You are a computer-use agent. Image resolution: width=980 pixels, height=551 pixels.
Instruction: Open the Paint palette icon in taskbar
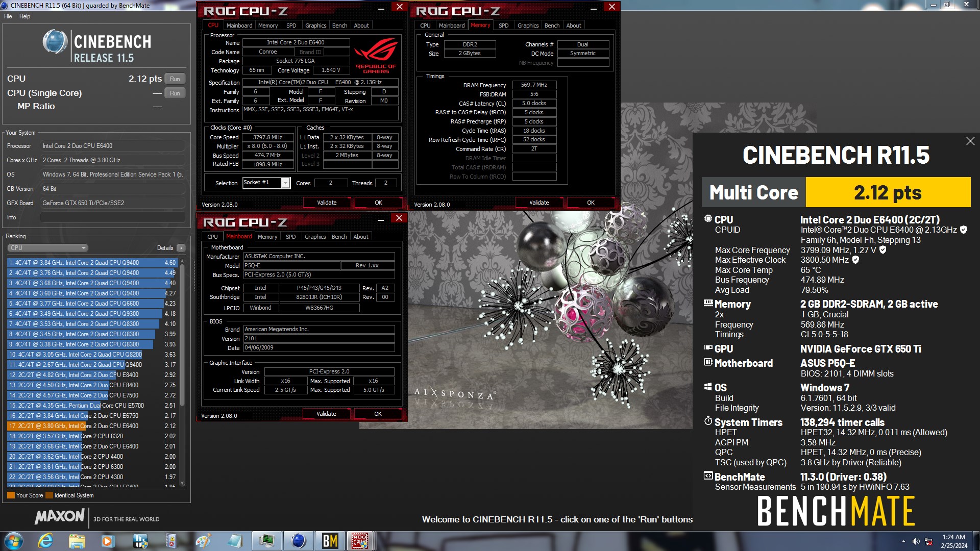click(203, 541)
